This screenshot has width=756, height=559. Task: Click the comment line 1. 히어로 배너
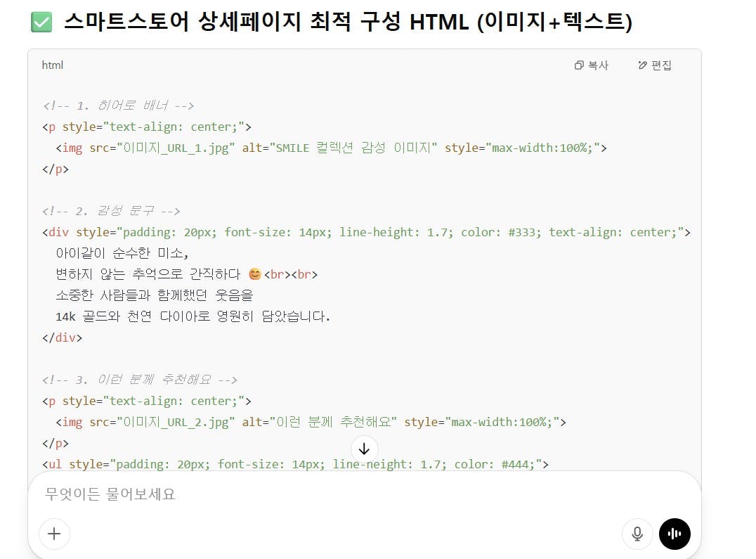[118, 105]
